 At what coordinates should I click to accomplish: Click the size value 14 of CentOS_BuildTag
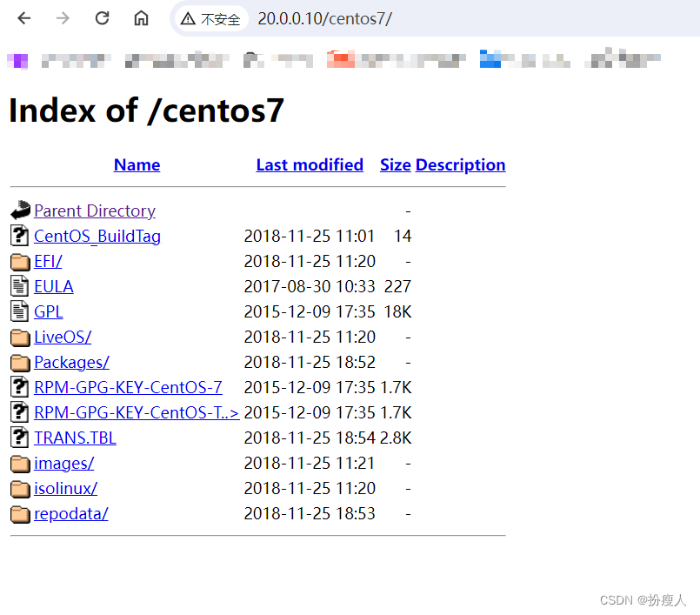pos(403,237)
